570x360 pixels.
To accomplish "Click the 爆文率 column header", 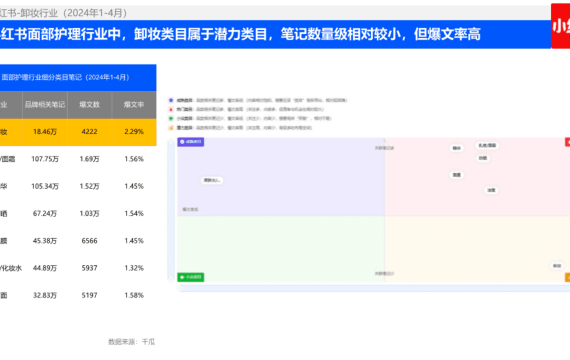I will [x=134, y=105].
